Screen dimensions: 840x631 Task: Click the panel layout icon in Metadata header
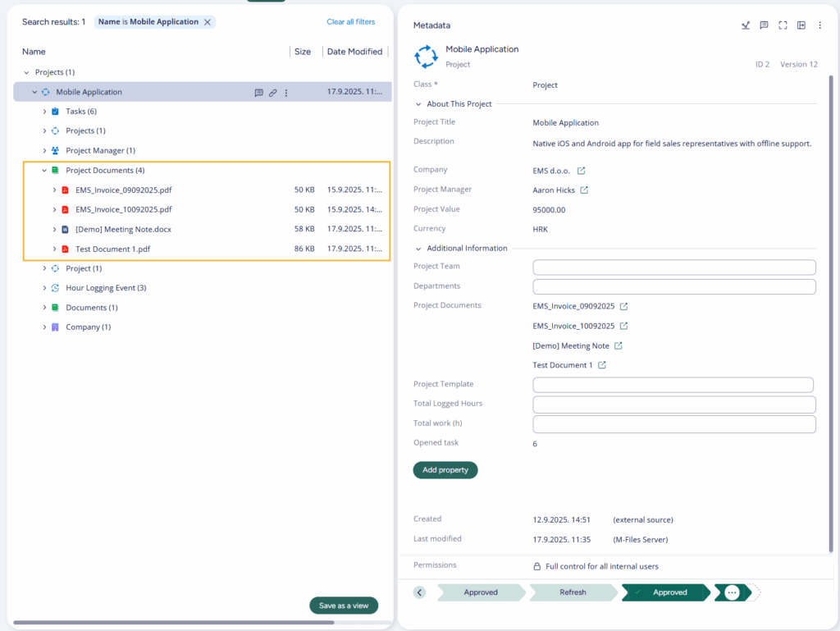point(801,25)
